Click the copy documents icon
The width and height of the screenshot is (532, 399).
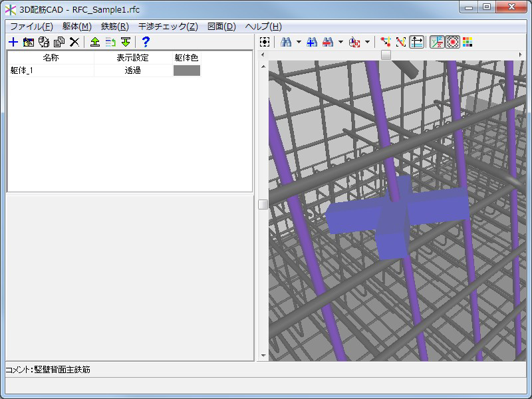(59, 42)
